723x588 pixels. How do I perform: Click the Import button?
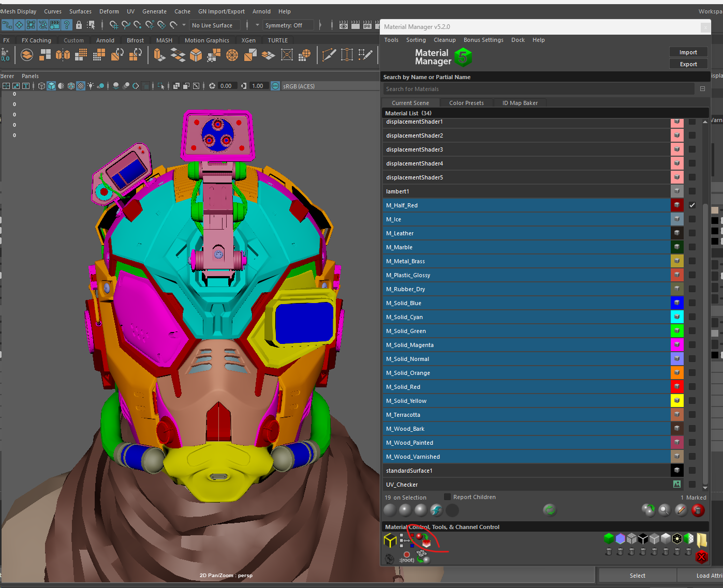688,52
